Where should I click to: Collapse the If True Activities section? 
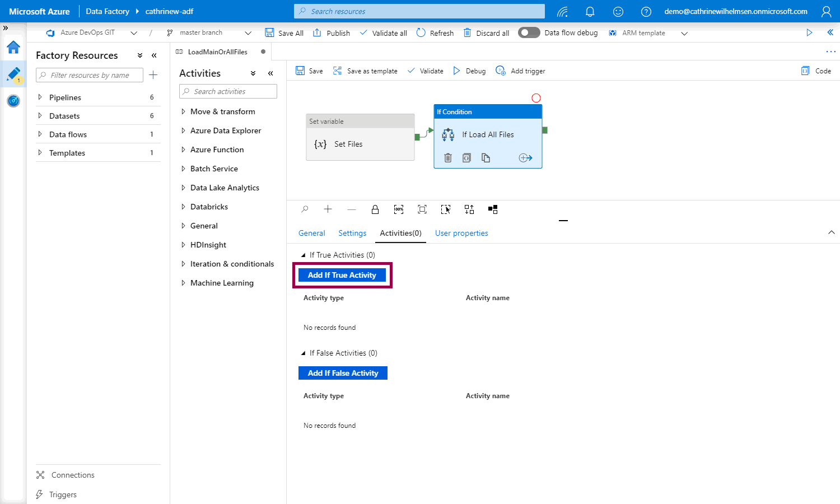304,255
